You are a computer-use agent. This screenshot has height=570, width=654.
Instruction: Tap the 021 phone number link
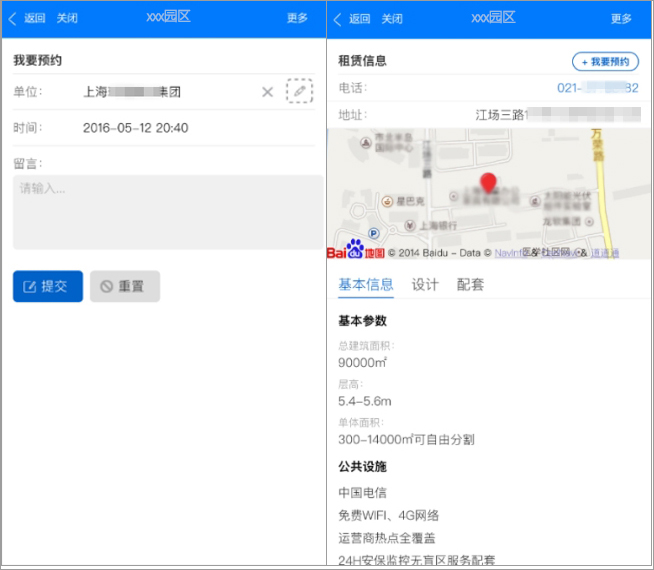598,88
